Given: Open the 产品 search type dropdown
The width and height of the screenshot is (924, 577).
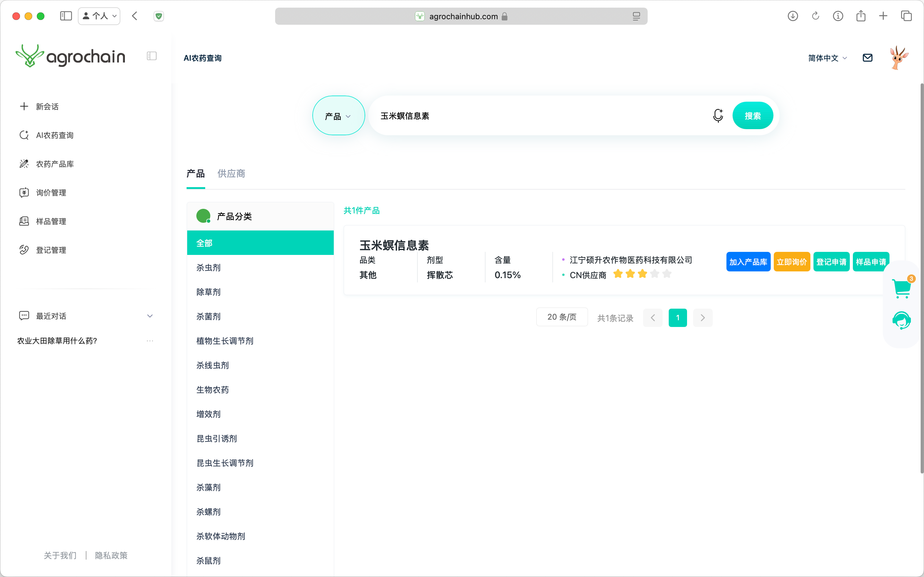Looking at the screenshot, I should click(x=338, y=116).
